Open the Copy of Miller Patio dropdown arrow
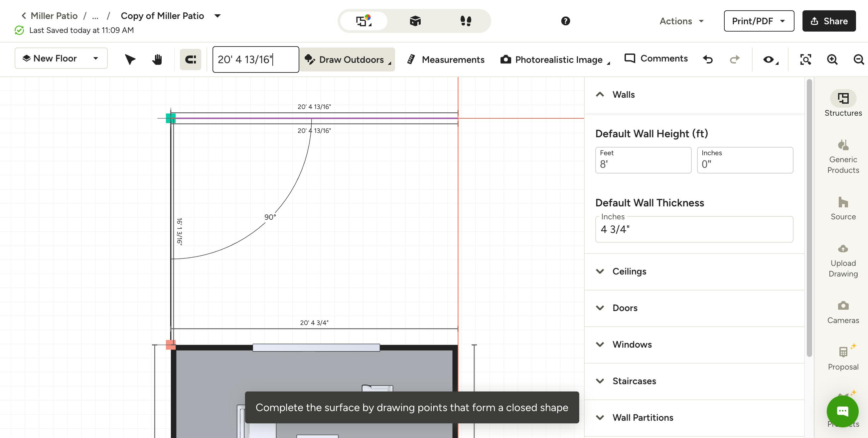 point(218,16)
